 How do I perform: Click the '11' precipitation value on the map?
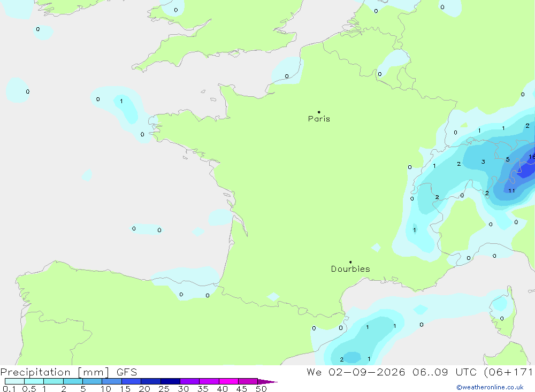pos(511,191)
